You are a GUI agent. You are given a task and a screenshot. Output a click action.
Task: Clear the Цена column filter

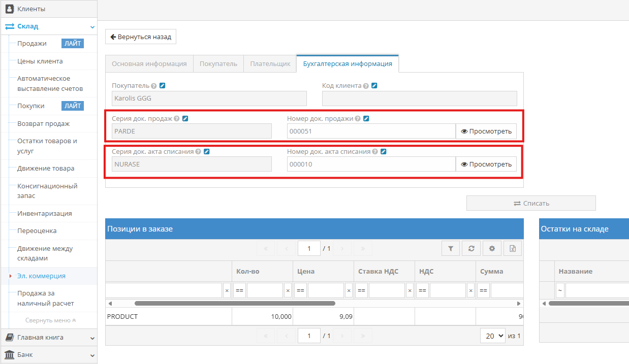pos(349,290)
